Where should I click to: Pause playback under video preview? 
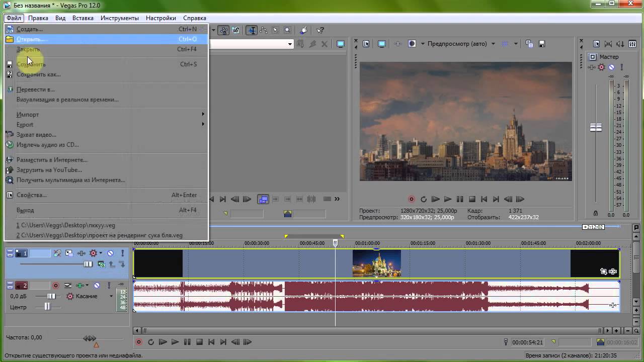[460, 199]
